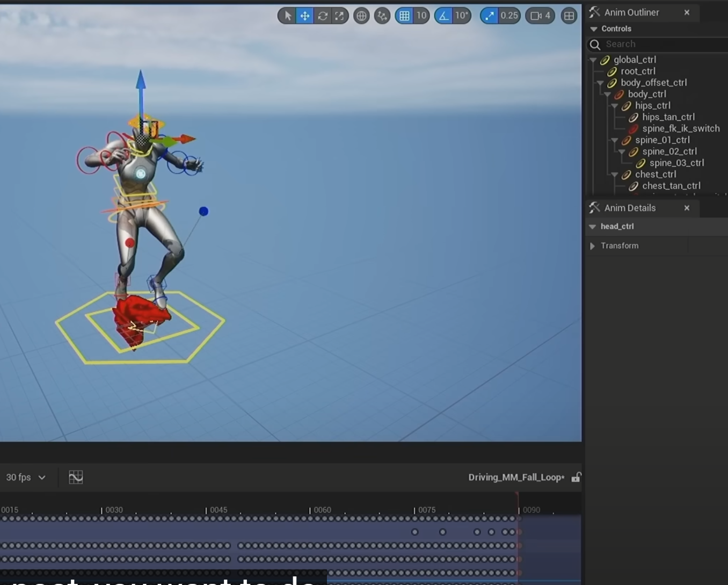Open scale snap value 0.25
The width and height of the screenshot is (728, 585).
pyautogui.click(x=509, y=16)
